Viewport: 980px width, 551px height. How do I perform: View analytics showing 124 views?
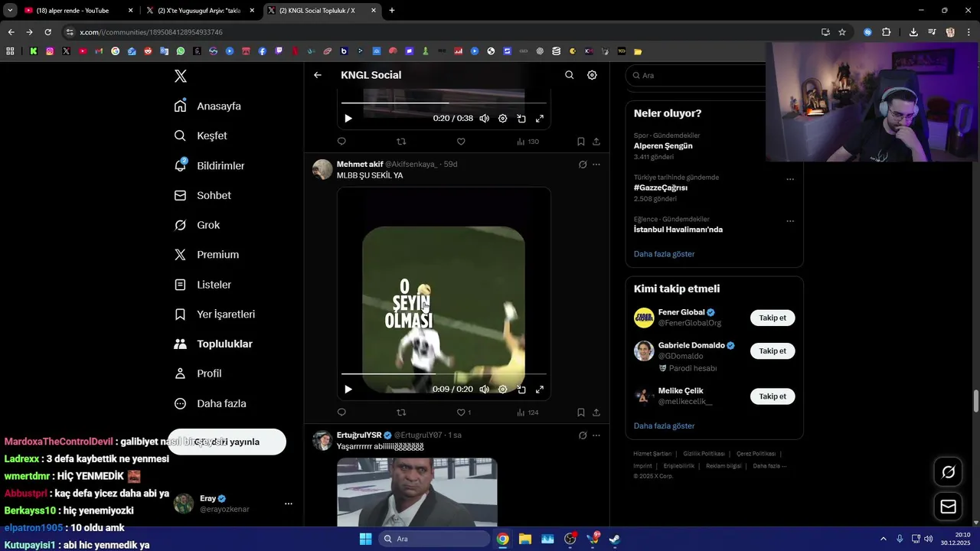(x=528, y=412)
